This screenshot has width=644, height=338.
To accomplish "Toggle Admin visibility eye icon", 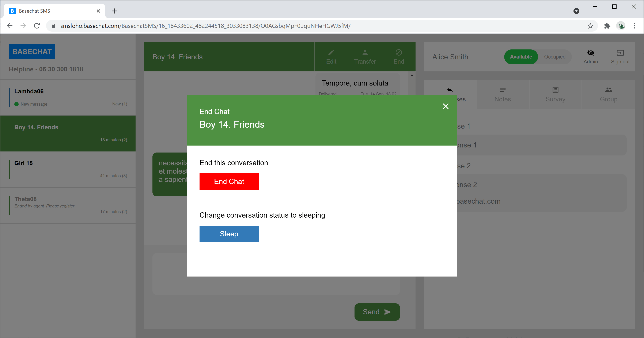I will [591, 53].
